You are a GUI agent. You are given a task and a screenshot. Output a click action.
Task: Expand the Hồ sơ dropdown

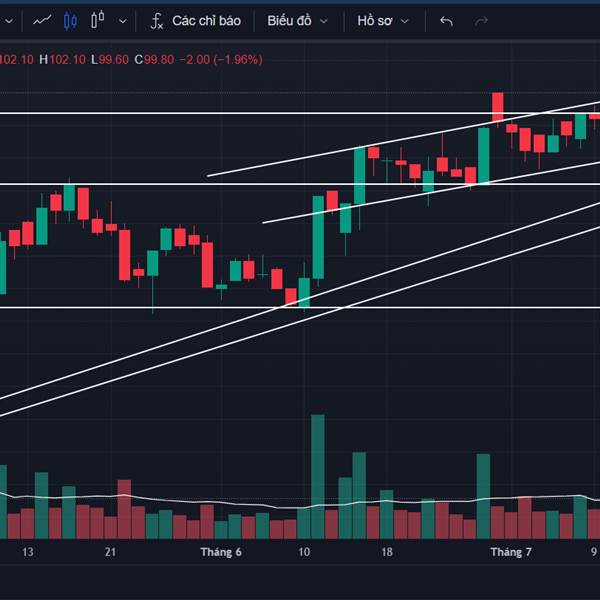[383, 21]
